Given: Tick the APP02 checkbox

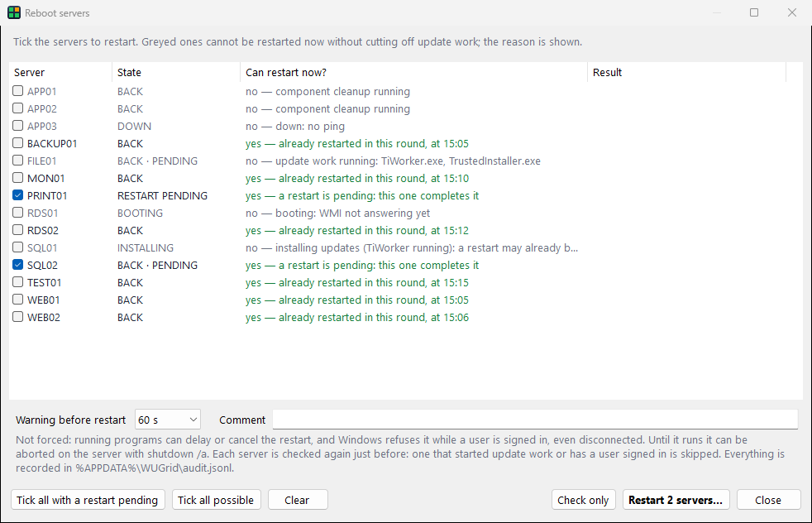Looking at the screenshot, I should [18, 108].
